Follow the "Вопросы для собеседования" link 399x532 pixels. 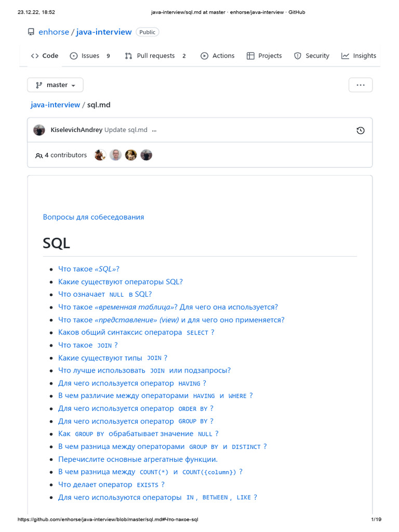(x=94, y=217)
